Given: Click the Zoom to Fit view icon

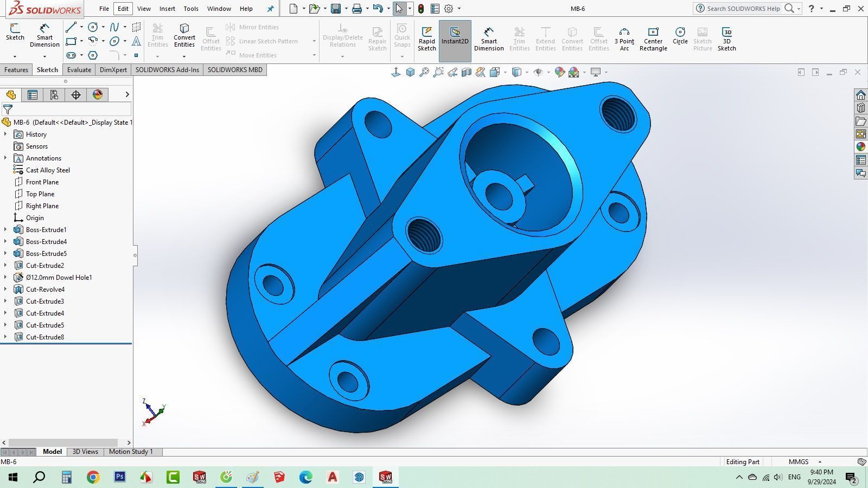Looking at the screenshot, I should [424, 72].
